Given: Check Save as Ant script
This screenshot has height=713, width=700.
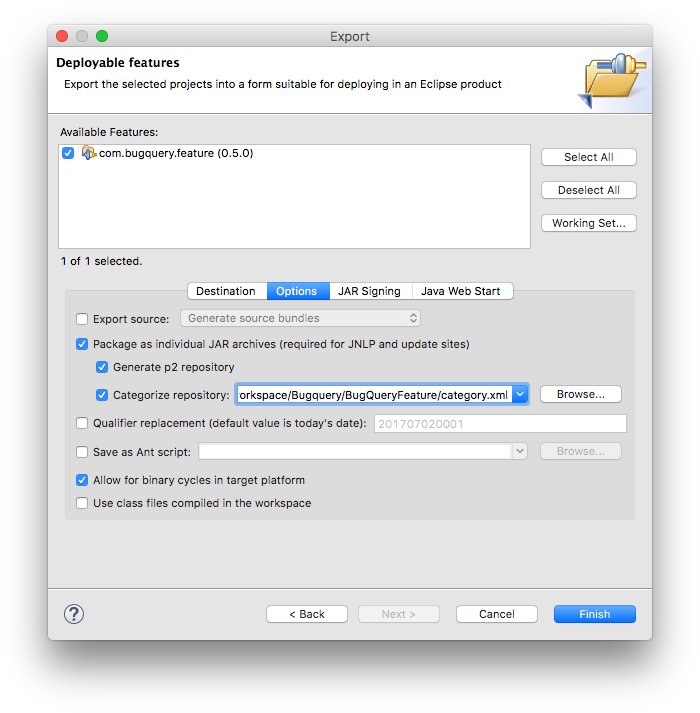Looking at the screenshot, I should tap(82, 452).
